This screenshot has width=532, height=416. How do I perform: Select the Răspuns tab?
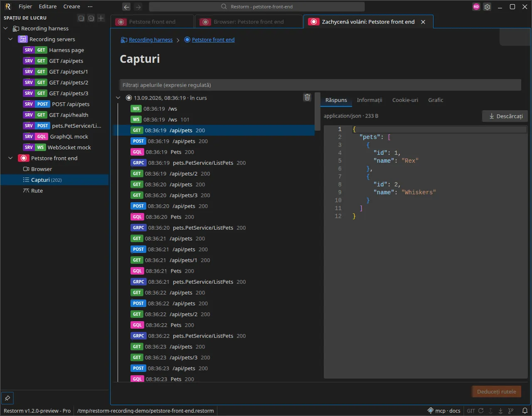coord(336,100)
